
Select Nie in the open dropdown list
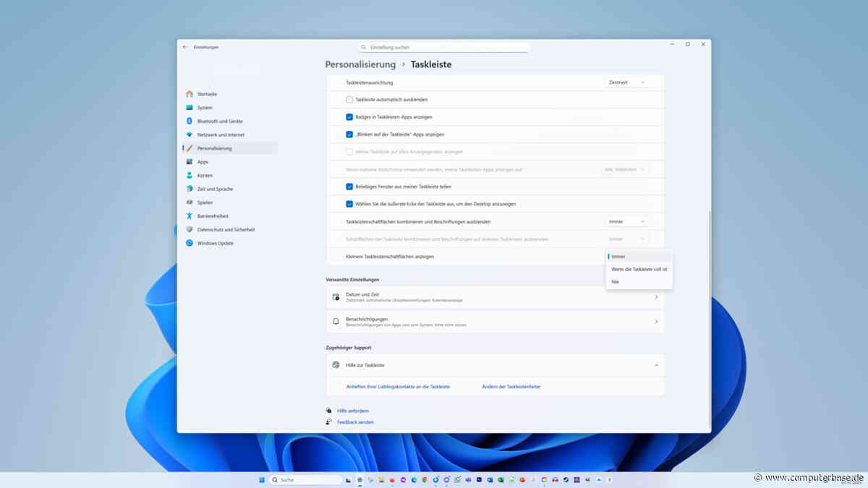coord(639,282)
